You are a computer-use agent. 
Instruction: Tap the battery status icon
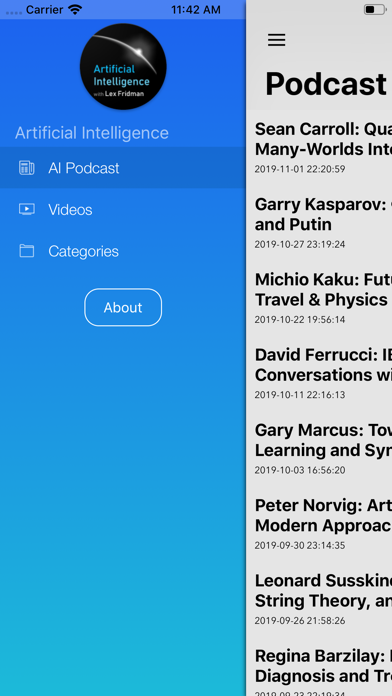(375, 9)
